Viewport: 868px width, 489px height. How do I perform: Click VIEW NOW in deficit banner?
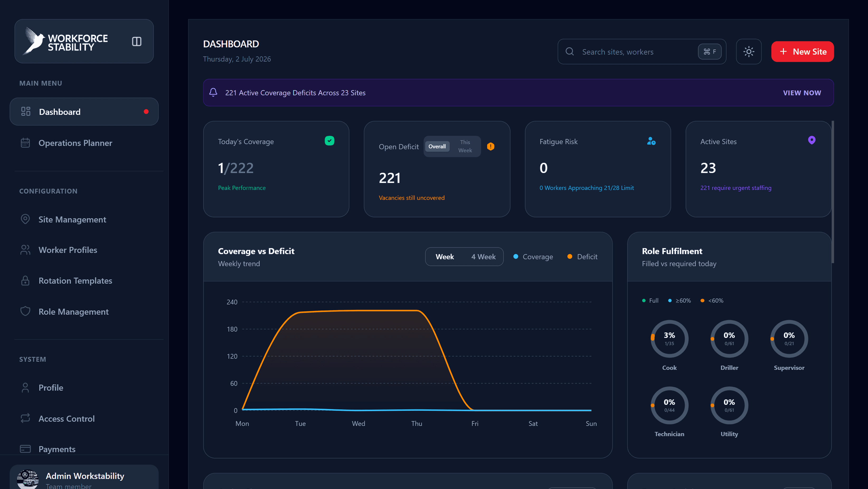click(x=802, y=93)
